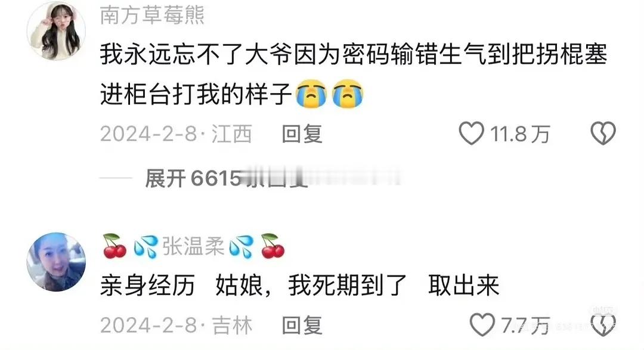Tap the left cherry emoji beside 张温柔
Viewport: 644px width, 350px height.
click(x=114, y=246)
